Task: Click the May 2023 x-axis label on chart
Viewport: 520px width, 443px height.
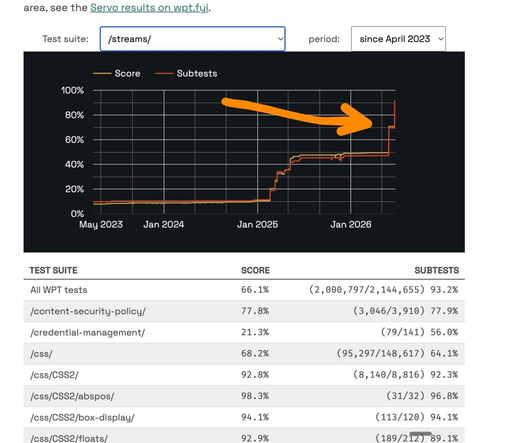Action: (x=101, y=225)
